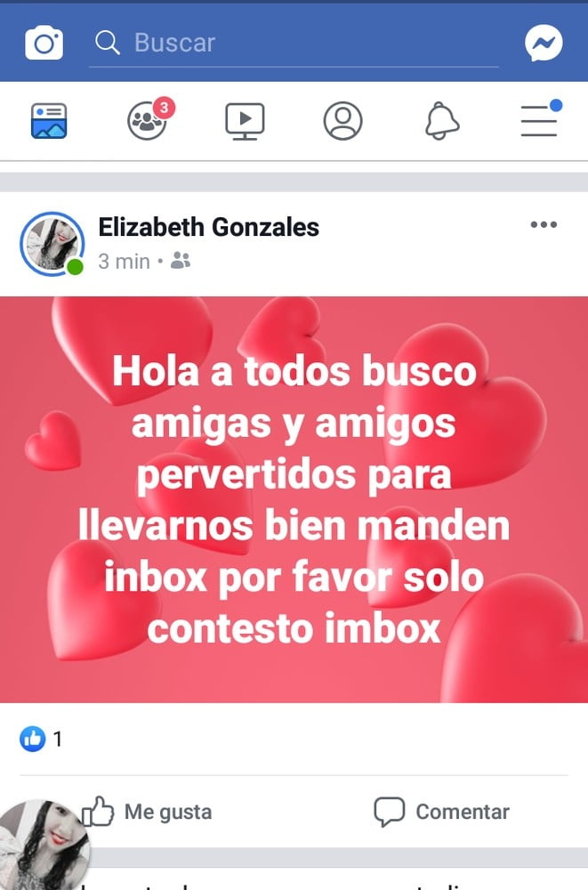This screenshot has height=890, width=588.
Task: Open the Watch video tab
Action: (245, 121)
